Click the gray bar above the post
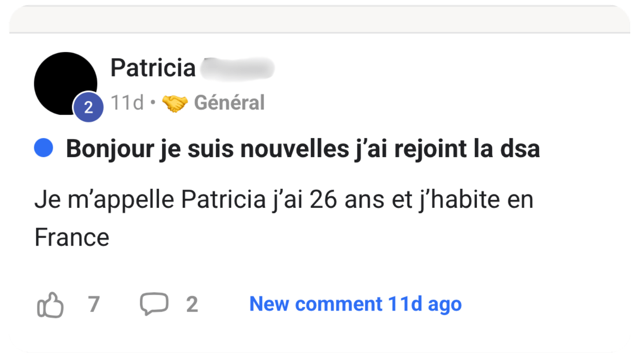Image resolution: width=644 pixels, height=360 pixels. click(320, 19)
